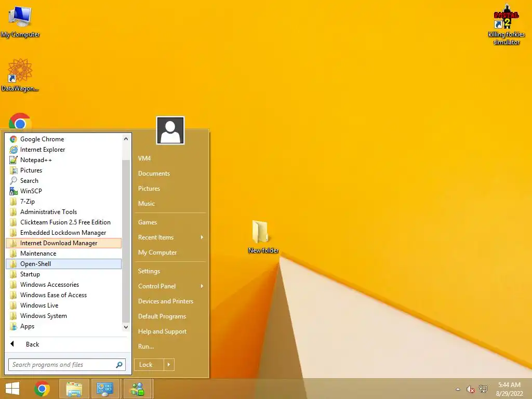Screen dimensions: 532x399
Task: Select the Chrome desktop icon
Action: (20, 122)
